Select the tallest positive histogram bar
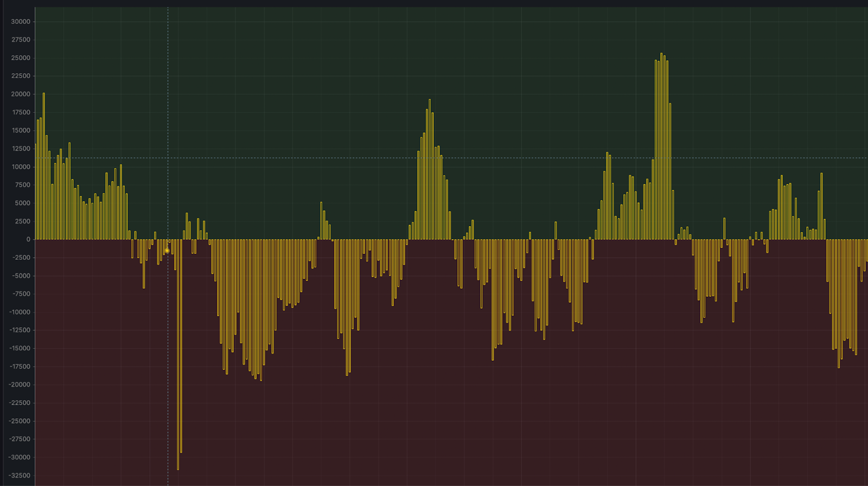Image resolution: width=868 pixels, height=486 pixels. click(661, 146)
